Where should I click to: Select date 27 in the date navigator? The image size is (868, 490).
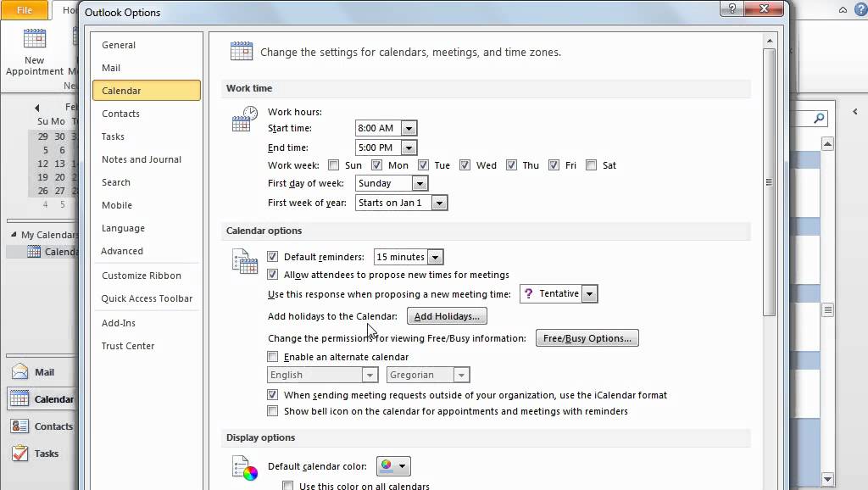59,191
